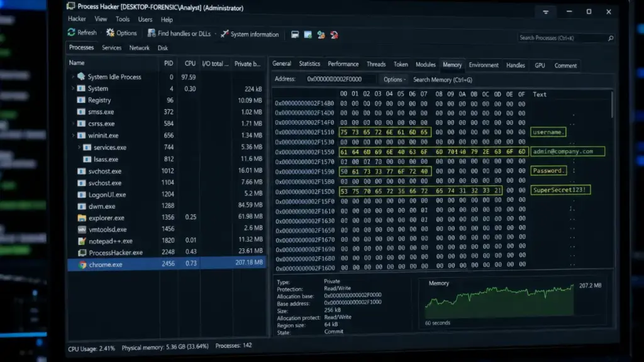Sort by the PID column header
This screenshot has width=644, height=362.
[x=169, y=63]
